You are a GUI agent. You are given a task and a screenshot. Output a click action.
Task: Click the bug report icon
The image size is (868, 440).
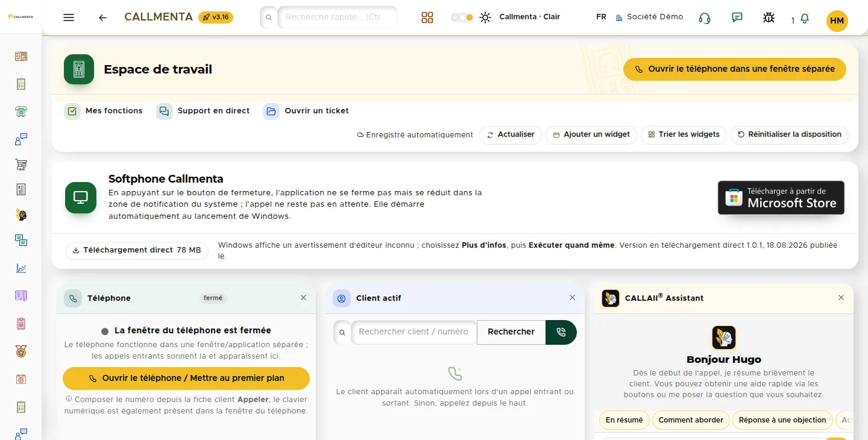(769, 17)
